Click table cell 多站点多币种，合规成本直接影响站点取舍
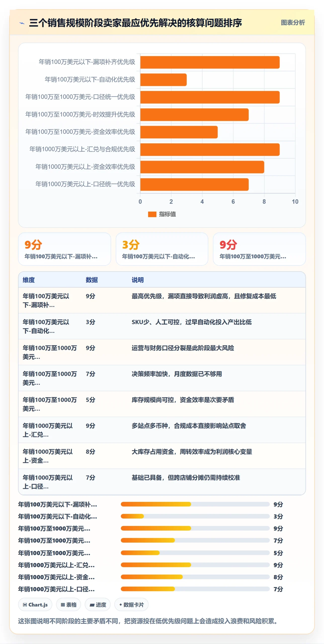324x644 pixels. tap(189, 426)
